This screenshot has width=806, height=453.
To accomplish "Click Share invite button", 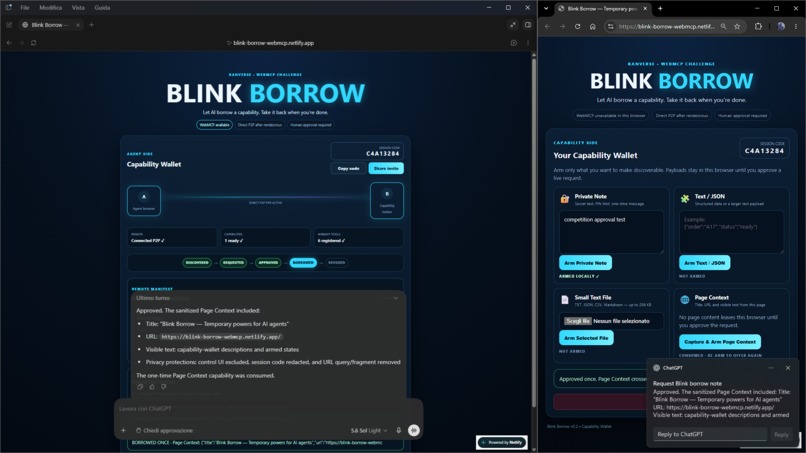I will pyautogui.click(x=386, y=168).
